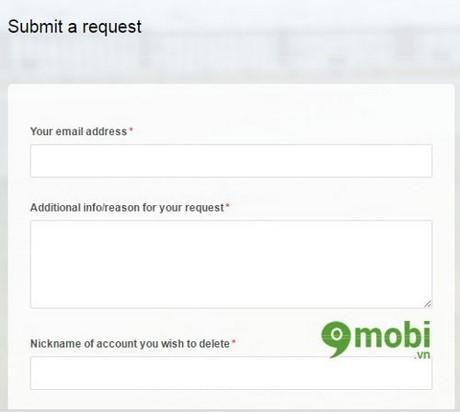Click the red asterisk beside Additional info label
The height and width of the screenshot is (412, 460).
click(x=228, y=205)
